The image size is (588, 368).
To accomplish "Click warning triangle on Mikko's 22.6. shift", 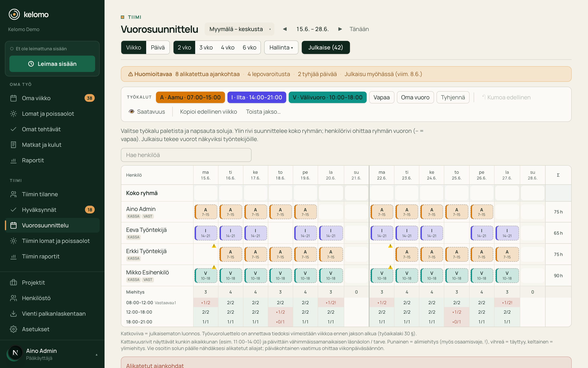I will click(390, 267).
